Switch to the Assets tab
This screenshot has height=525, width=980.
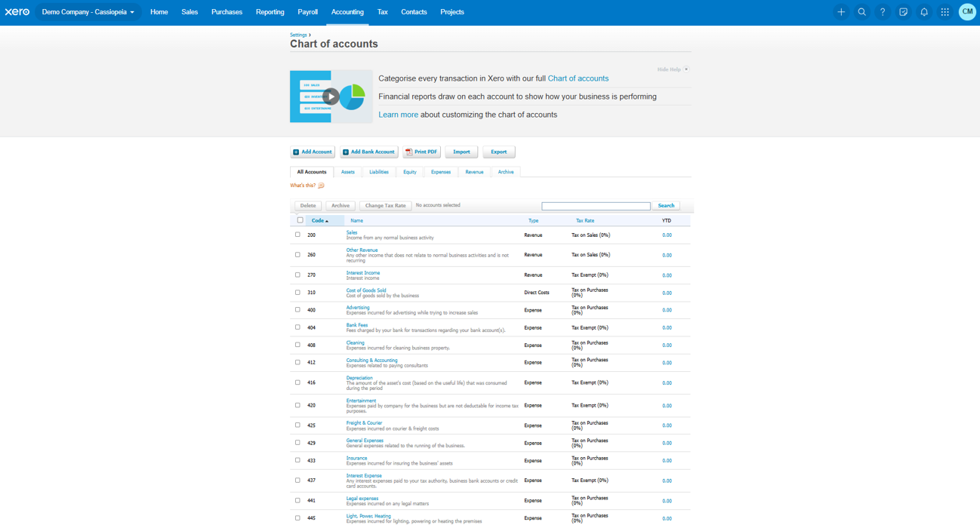347,172
